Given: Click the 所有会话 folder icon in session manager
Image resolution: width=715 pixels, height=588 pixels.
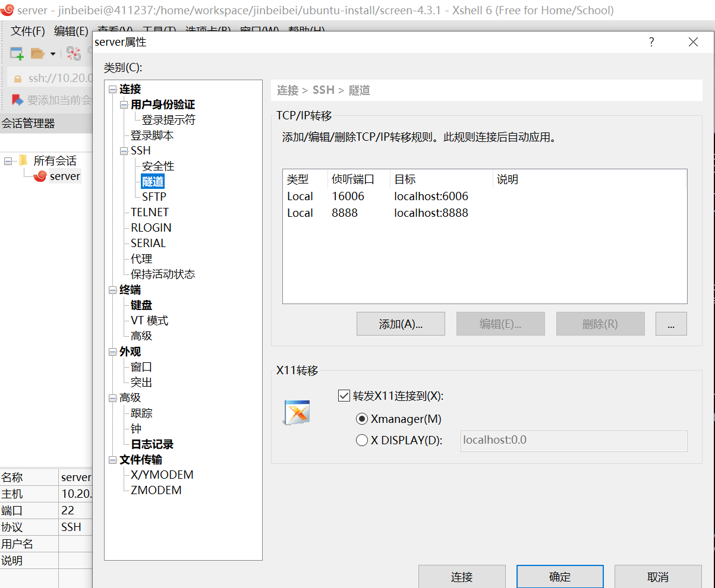Looking at the screenshot, I should point(23,160).
